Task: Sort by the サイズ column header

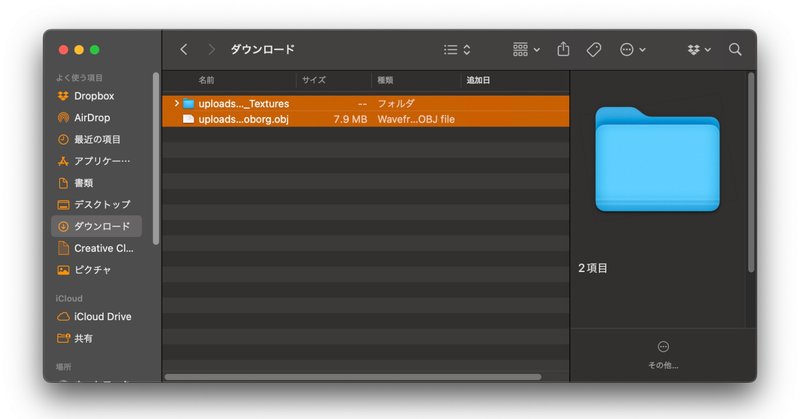Action: click(314, 80)
